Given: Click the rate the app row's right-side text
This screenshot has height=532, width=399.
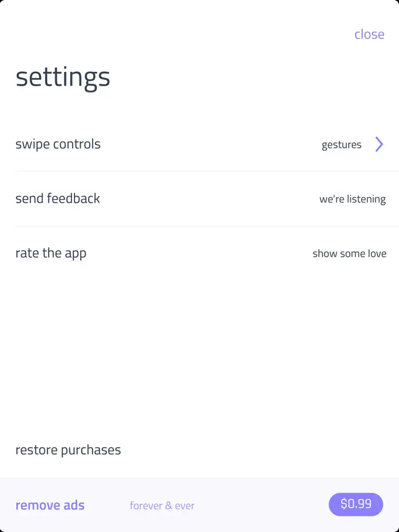Looking at the screenshot, I should click(349, 254).
